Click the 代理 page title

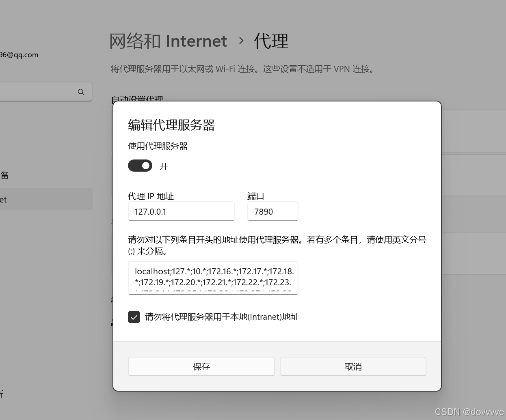271,41
